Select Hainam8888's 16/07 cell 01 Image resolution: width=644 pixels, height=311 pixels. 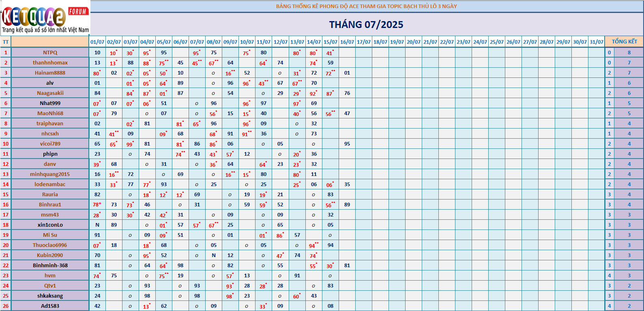(x=347, y=73)
